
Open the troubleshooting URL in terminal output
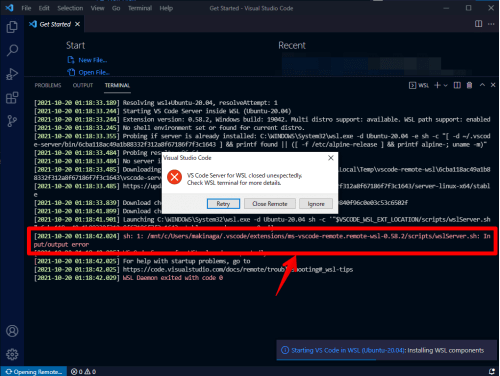point(238,269)
